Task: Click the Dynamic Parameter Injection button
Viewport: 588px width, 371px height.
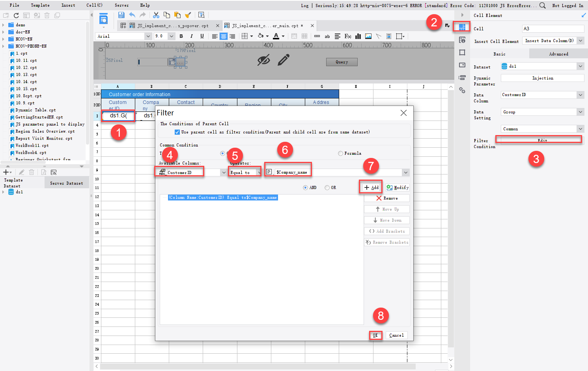Action: click(x=543, y=78)
